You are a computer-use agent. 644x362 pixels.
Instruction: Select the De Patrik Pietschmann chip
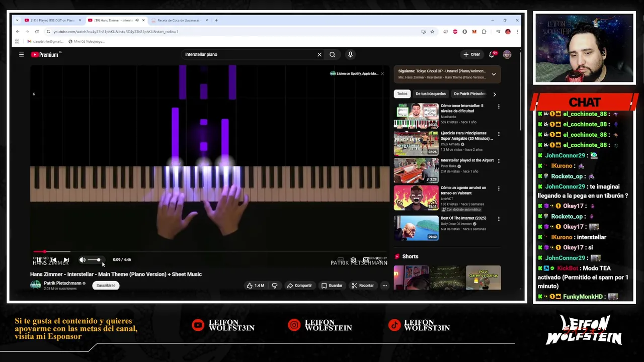click(x=469, y=94)
